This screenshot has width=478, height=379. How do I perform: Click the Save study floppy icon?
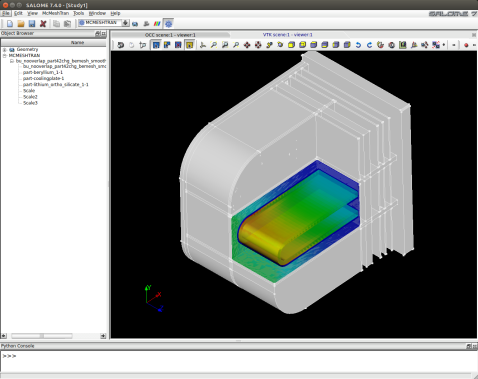click(x=32, y=23)
